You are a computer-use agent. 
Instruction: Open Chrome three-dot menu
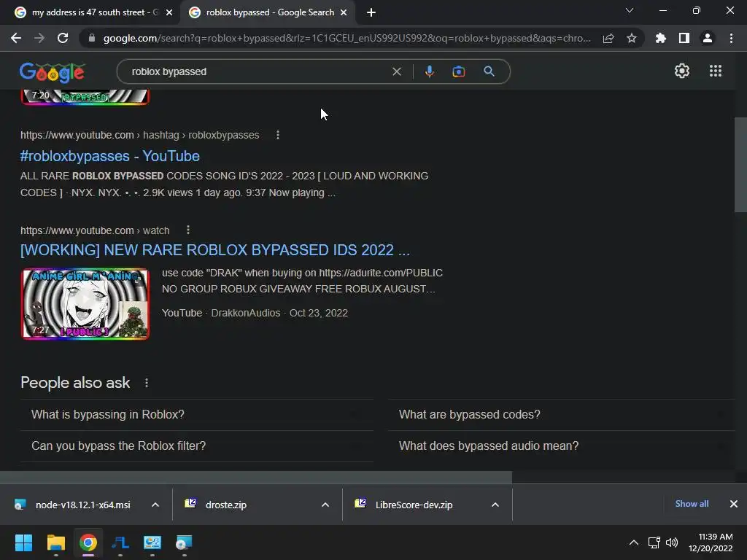pyautogui.click(x=731, y=38)
